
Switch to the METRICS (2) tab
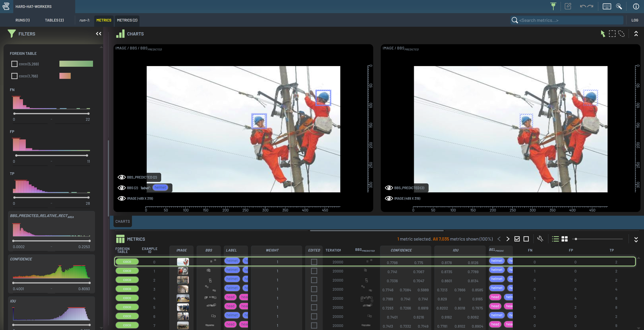[127, 20]
